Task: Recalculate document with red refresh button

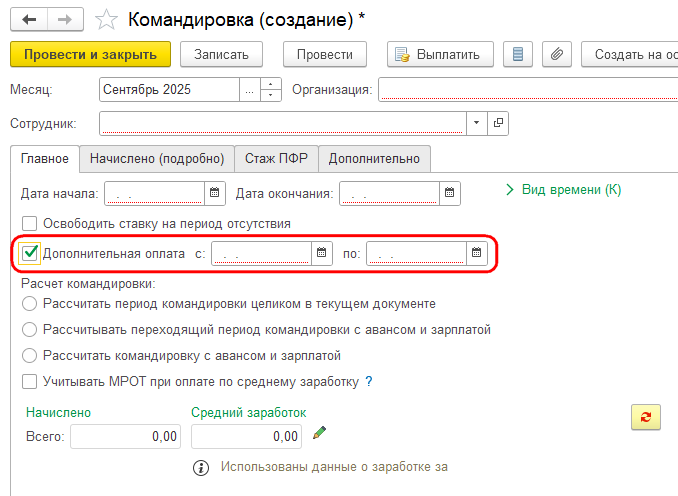Action: point(646,417)
